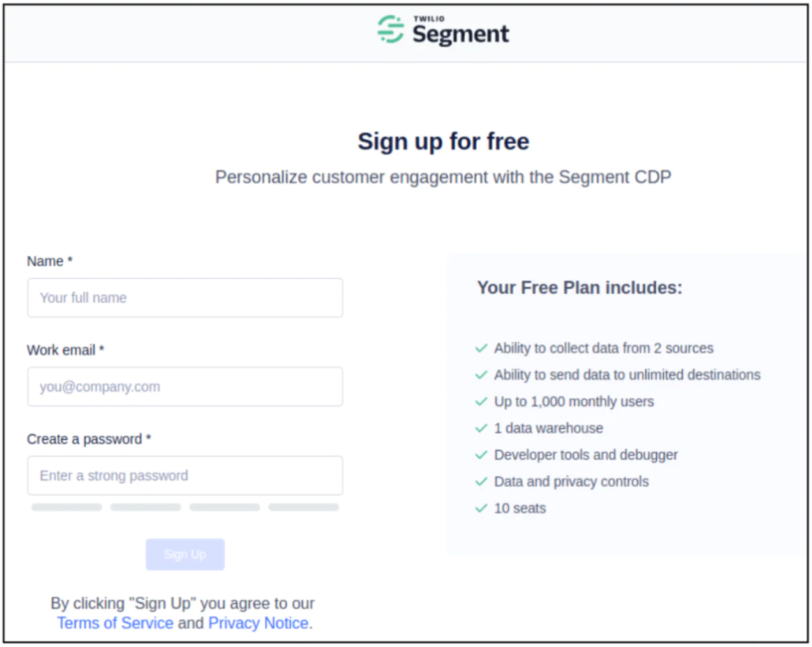Click checkmark beside Data and privacy controls
The height and width of the screenshot is (647, 812).
[481, 482]
